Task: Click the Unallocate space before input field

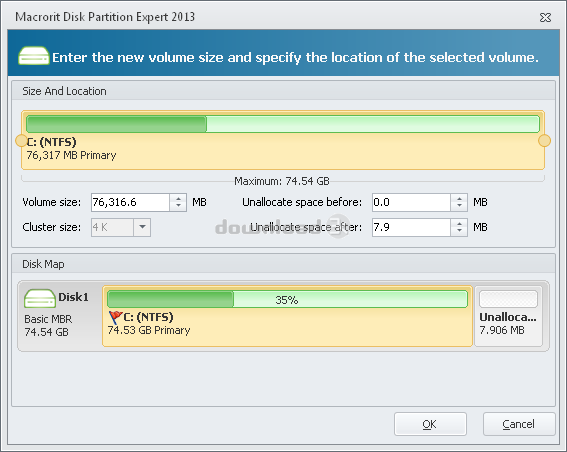Action: click(411, 202)
